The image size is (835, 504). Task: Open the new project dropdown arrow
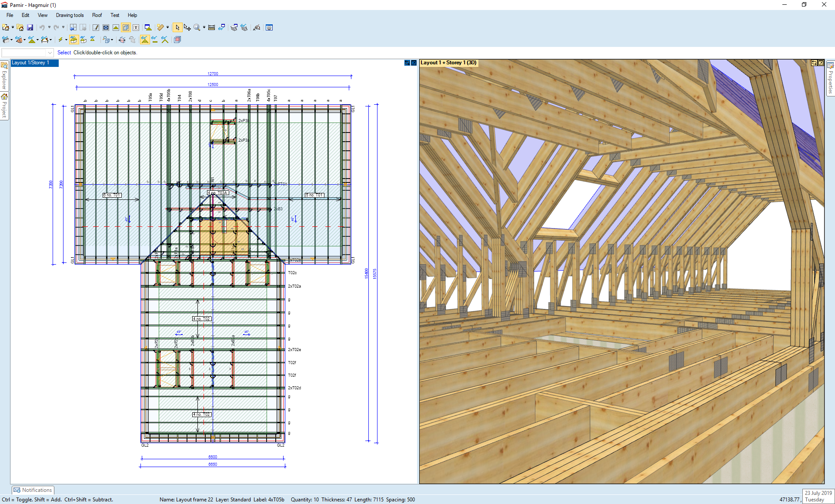(13, 27)
